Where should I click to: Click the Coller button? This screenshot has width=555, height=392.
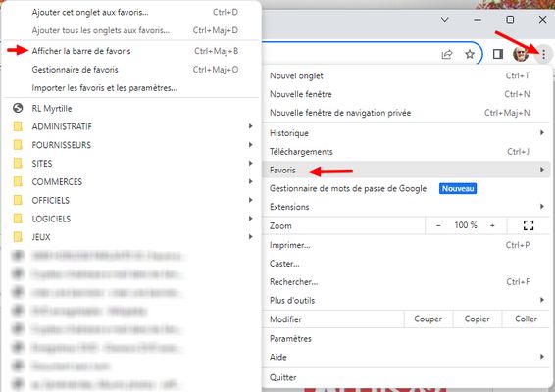coord(526,319)
